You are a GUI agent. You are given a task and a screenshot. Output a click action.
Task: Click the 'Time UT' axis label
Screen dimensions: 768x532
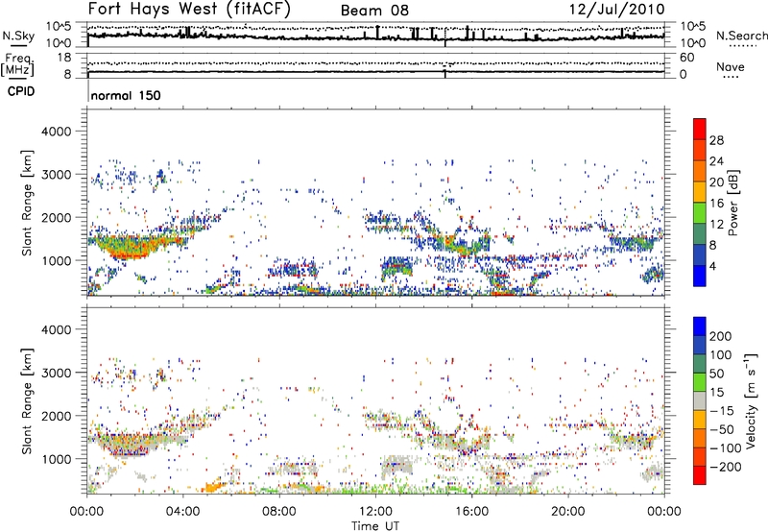pos(375,526)
